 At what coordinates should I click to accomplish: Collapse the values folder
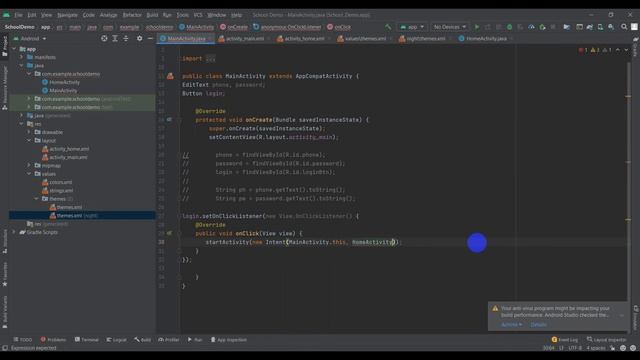[x=29, y=174]
